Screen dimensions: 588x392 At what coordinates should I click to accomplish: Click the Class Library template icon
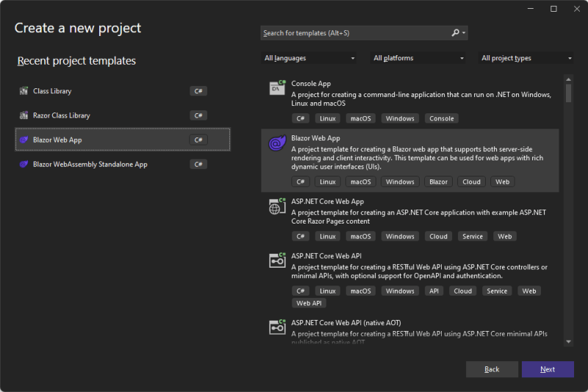[x=24, y=90]
